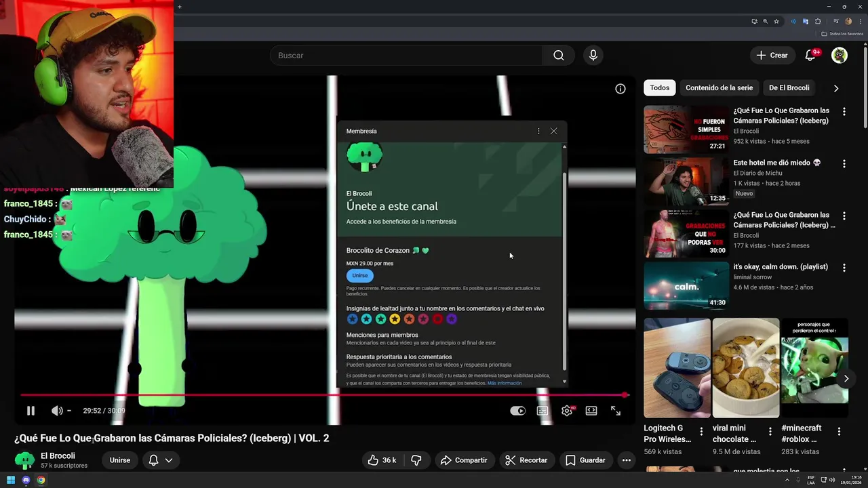Image resolution: width=868 pixels, height=488 pixels.
Task: Mute the video using the speaker icon
Action: (57, 411)
